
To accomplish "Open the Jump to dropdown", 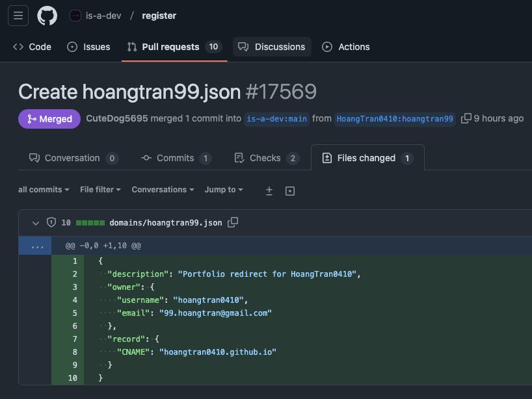I will [224, 190].
